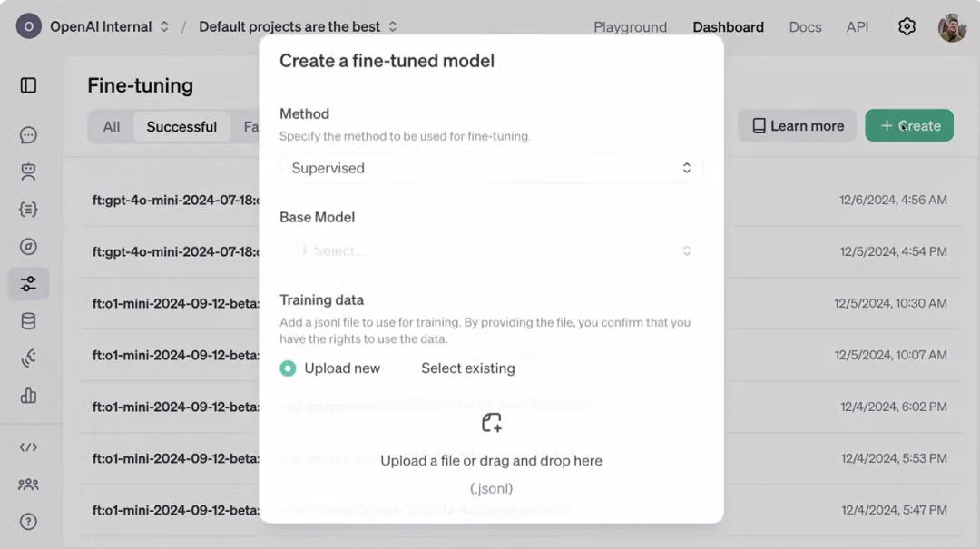The height and width of the screenshot is (549, 980).
Task: Open the Usage bar chart icon
Action: click(28, 396)
